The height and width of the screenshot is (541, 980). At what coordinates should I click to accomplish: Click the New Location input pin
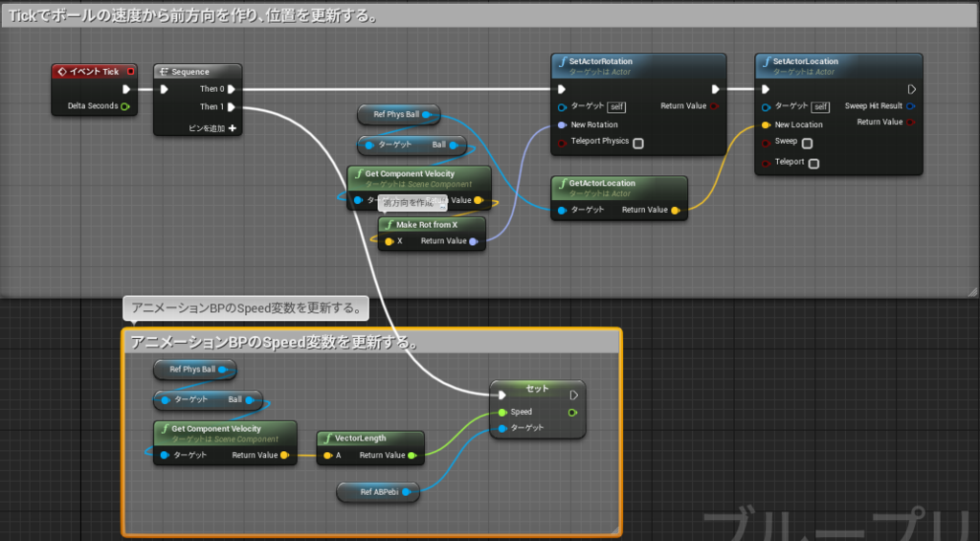766,125
